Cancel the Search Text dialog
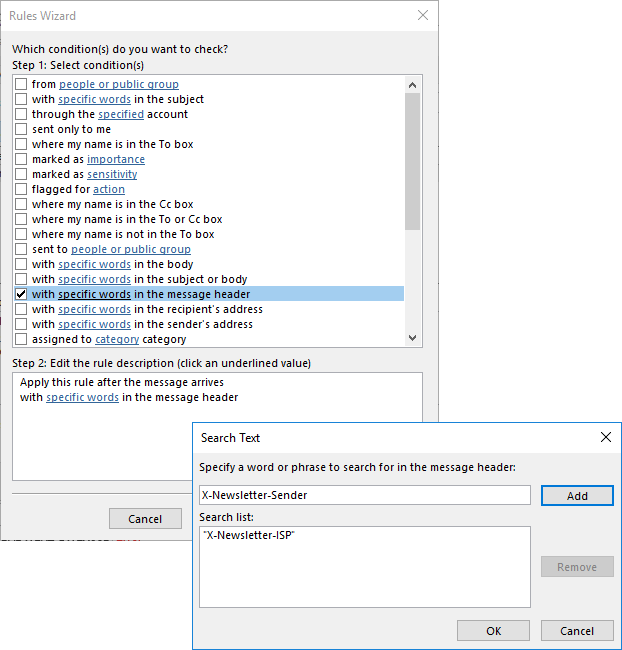622x650 pixels. [x=577, y=631]
